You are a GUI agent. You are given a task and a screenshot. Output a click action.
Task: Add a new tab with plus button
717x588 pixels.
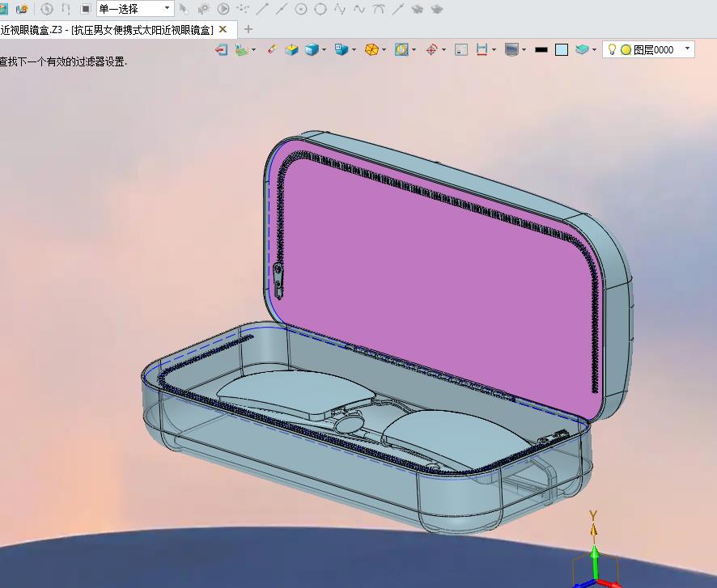coord(248,30)
